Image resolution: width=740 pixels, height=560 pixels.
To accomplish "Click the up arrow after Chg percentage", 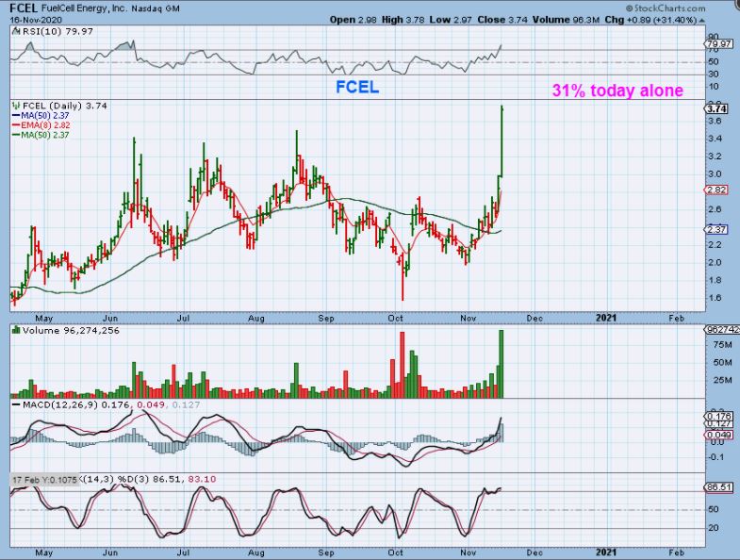I will point(702,21).
